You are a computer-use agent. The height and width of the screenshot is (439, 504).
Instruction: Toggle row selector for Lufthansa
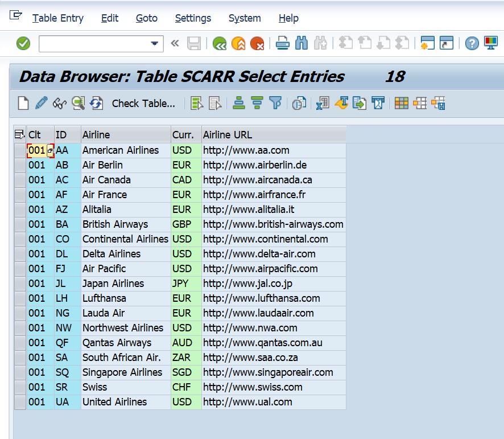(x=20, y=298)
